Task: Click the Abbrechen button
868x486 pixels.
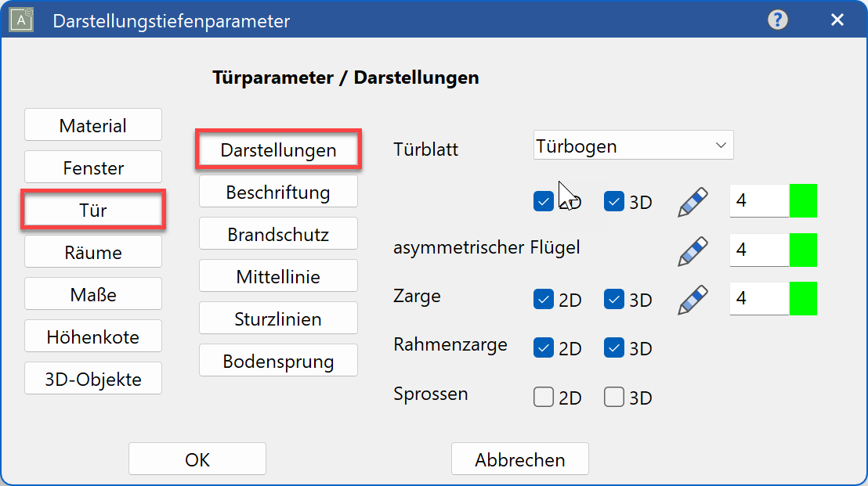Action: pyautogui.click(x=519, y=459)
